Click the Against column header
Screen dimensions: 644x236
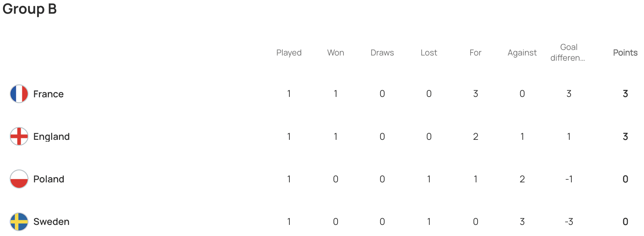522,53
